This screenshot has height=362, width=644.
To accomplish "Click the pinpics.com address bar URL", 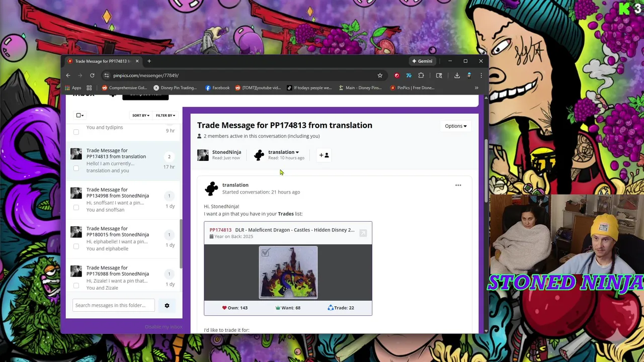I will tap(146, 75).
